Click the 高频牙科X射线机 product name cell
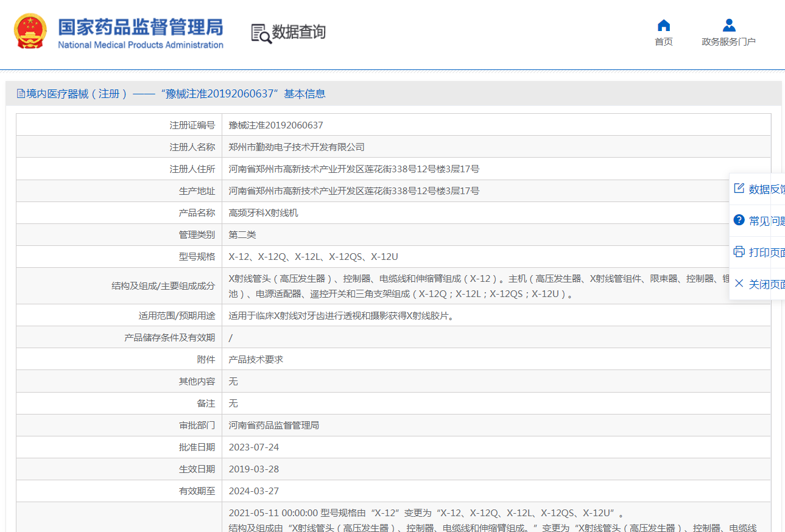Viewport: 785px width, 532px height. click(x=496, y=213)
